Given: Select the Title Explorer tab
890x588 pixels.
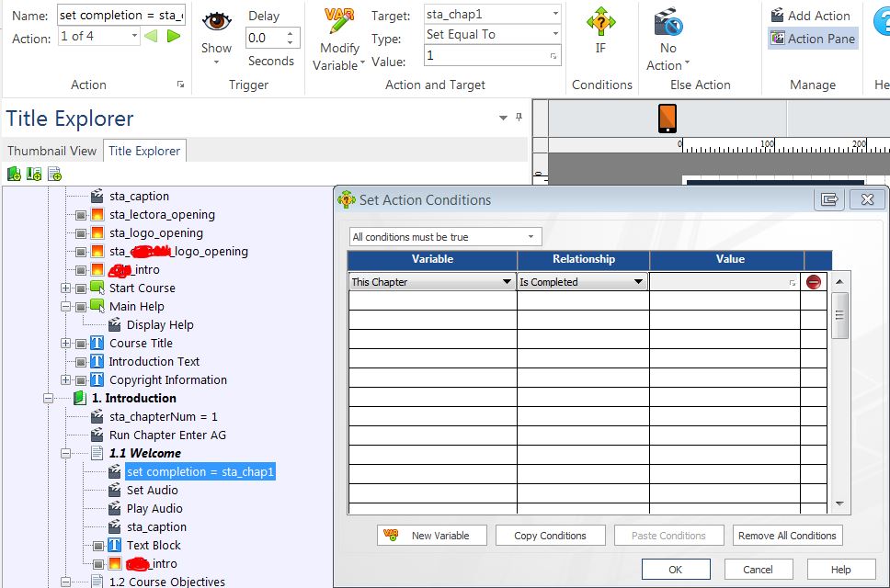Looking at the screenshot, I should [144, 151].
